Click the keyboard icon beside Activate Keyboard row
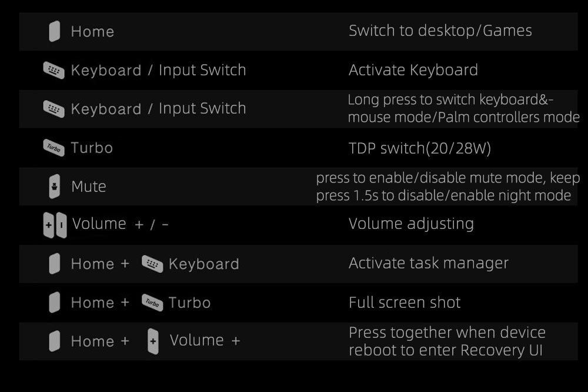Image resolution: width=588 pixels, height=392 pixels. (54, 70)
